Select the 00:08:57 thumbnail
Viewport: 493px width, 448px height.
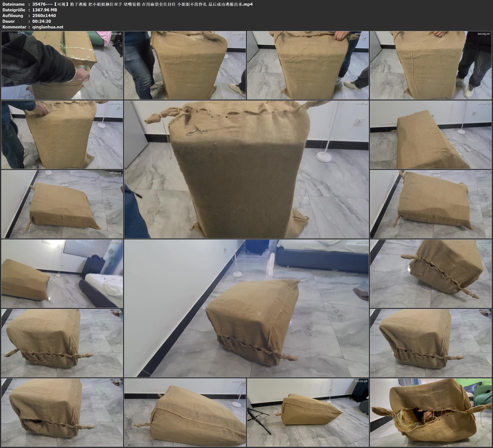click(x=431, y=135)
